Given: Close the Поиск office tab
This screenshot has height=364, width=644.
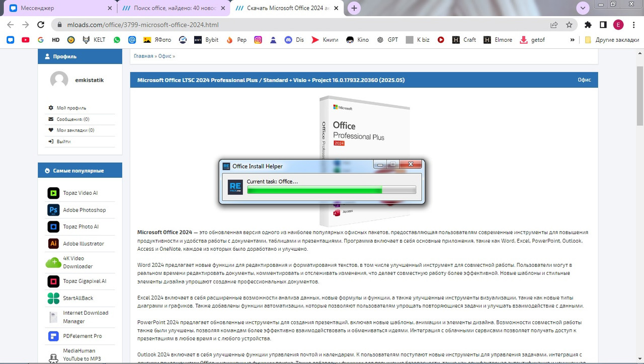Looking at the screenshot, I should (223, 8).
